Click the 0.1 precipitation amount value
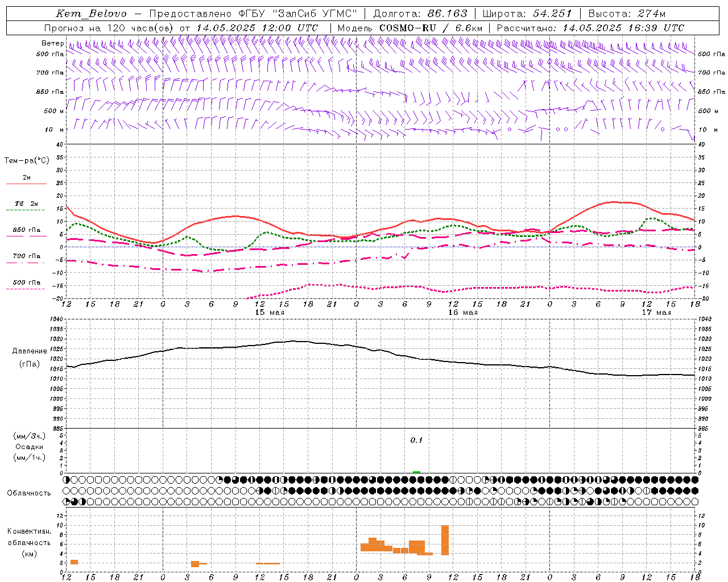This screenshot has height=582, width=728. click(417, 440)
